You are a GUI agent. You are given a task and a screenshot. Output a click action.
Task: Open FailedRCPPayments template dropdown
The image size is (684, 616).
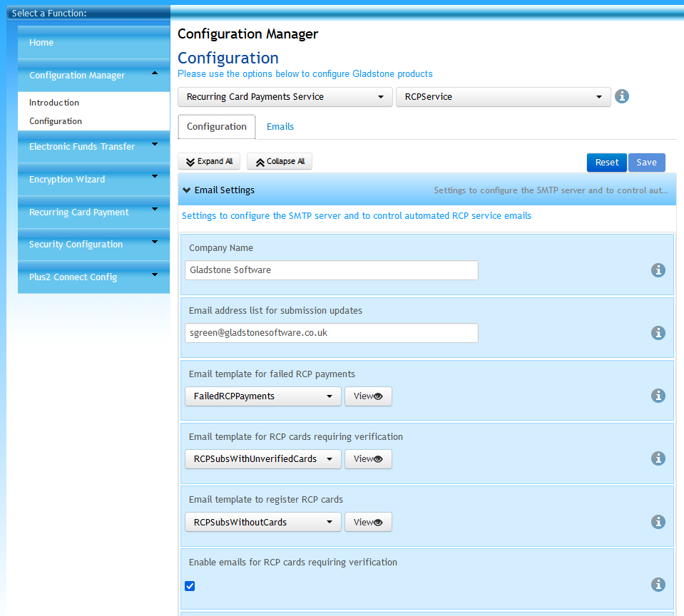coord(263,396)
